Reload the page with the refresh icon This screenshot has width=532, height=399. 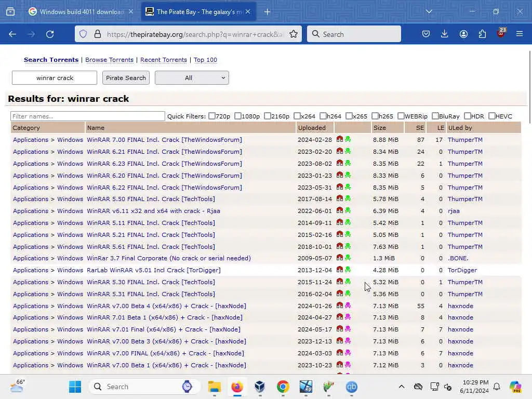coord(50,34)
